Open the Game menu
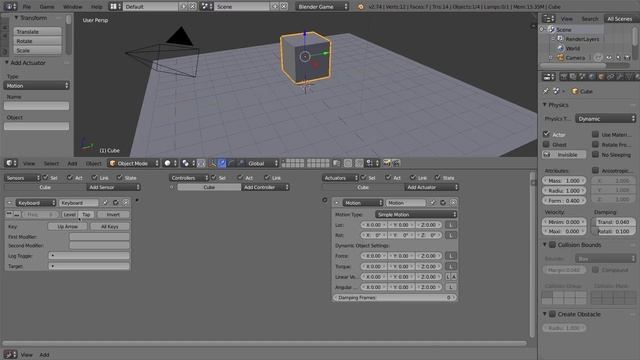The width and height of the screenshot is (640, 360). click(x=47, y=7)
